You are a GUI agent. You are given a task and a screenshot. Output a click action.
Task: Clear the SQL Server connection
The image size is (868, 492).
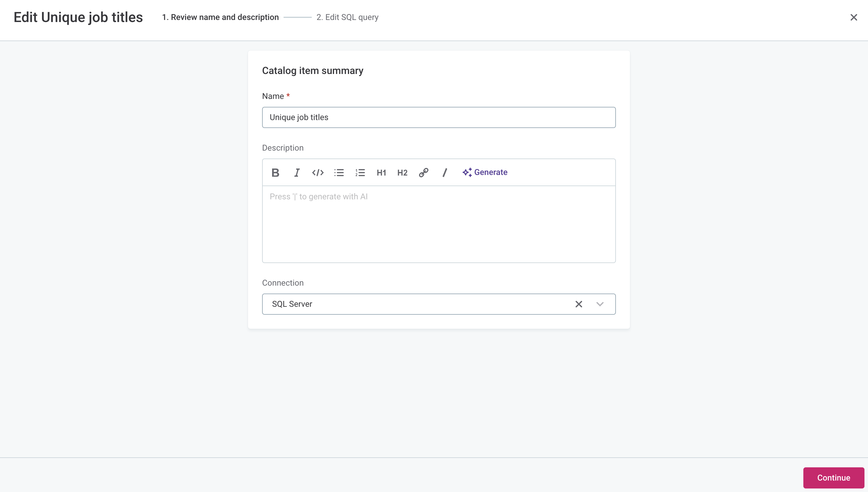coord(579,304)
